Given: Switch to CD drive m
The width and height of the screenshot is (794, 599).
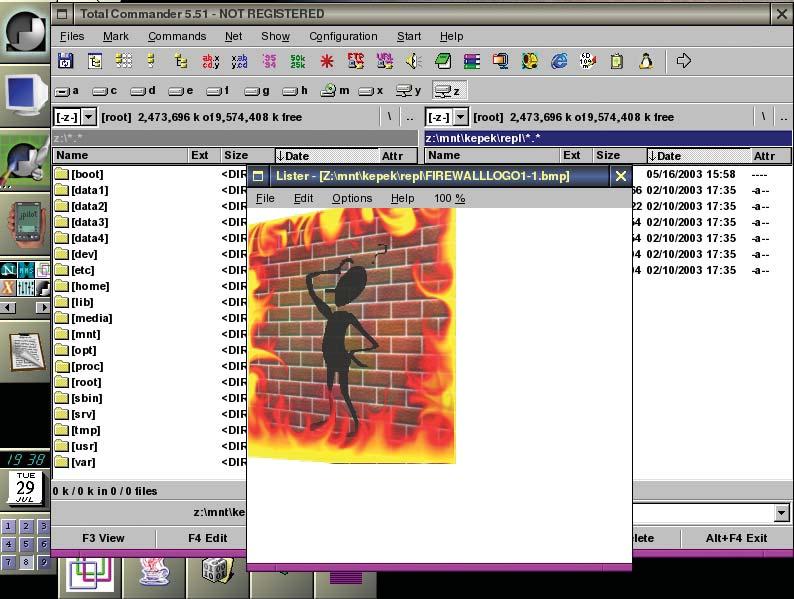Looking at the screenshot, I should 335,91.
